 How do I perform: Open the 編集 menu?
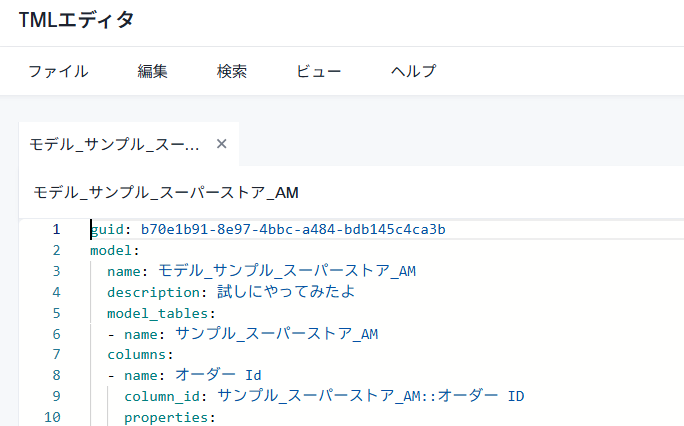click(x=152, y=71)
